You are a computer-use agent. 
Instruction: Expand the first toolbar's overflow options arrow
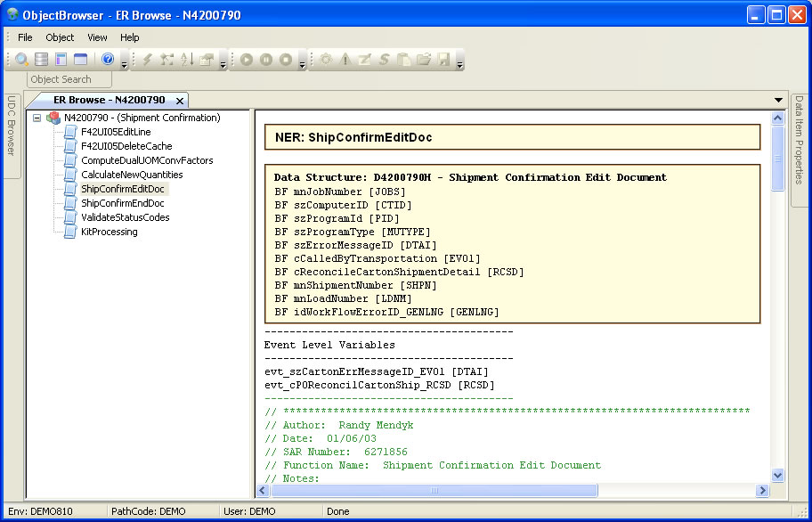coord(124,63)
